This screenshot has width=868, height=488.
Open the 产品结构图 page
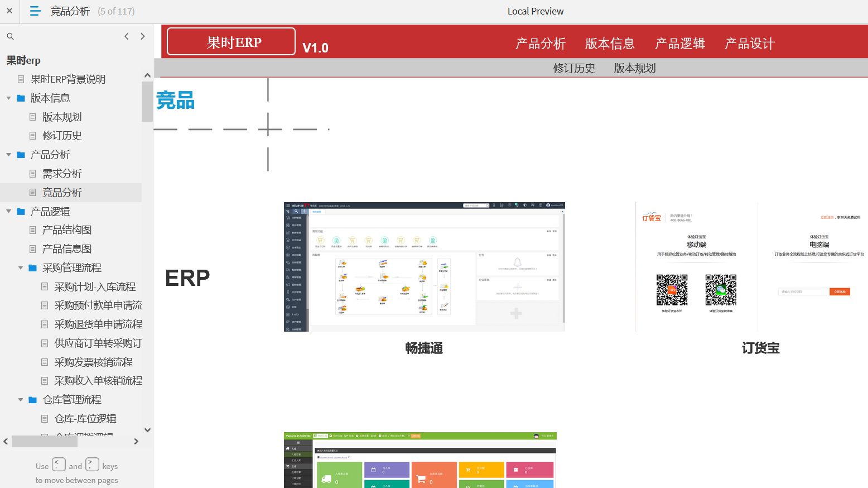67,230
